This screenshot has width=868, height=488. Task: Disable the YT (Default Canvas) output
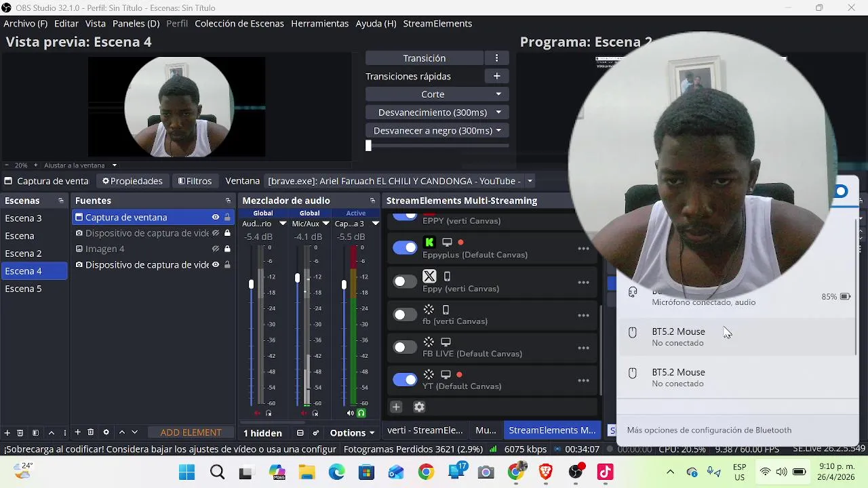[x=405, y=380]
